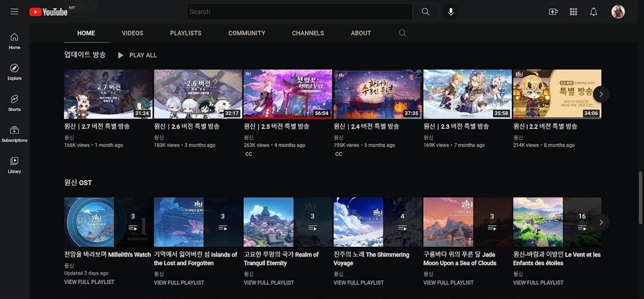Switch to the PLAYLISTS tab
This screenshot has height=299, width=644.
point(186,33)
